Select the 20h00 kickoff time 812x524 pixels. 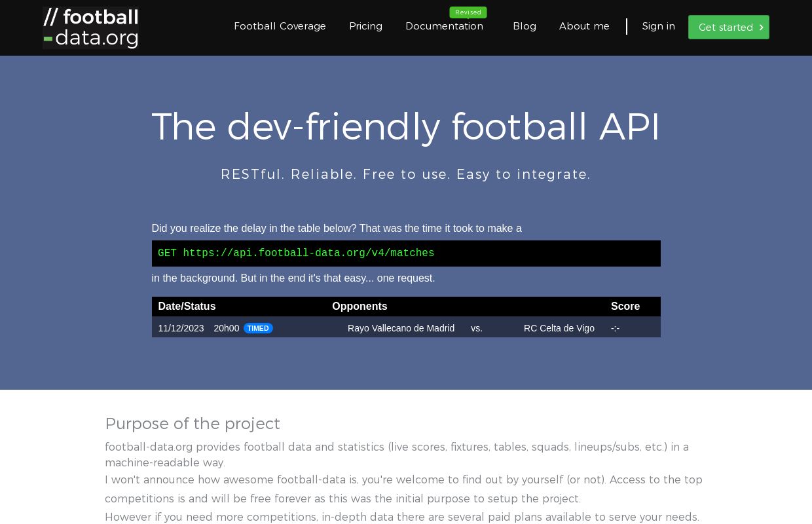click(x=227, y=328)
